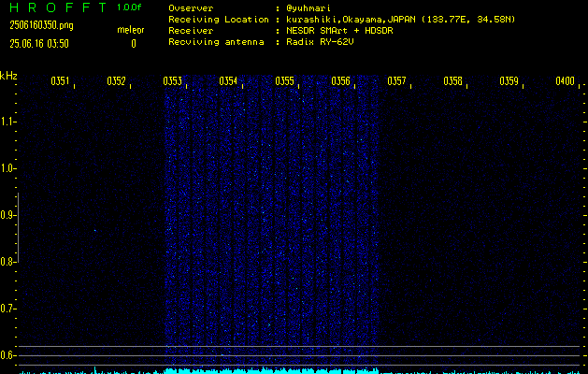Click the HROFFT title text
The width and height of the screenshot is (588, 374).
(x=58, y=7)
